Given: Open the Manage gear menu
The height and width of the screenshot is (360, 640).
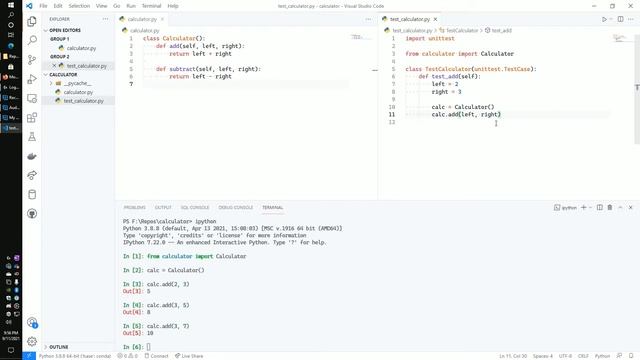Looking at the screenshot, I should [32, 341].
